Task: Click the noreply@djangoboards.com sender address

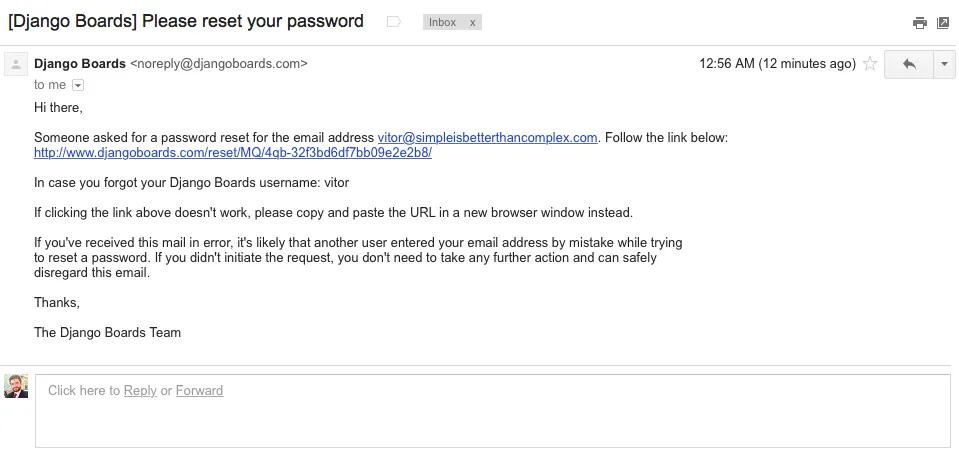Action: tap(219, 64)
